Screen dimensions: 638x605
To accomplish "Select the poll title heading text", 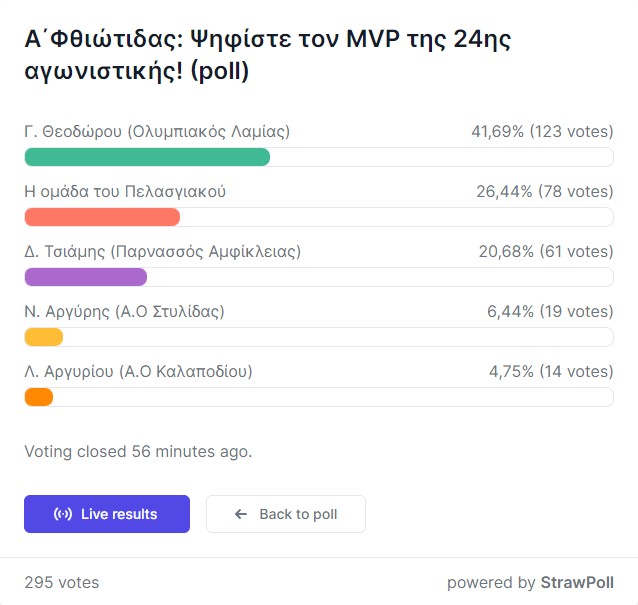I will [268, 55].
